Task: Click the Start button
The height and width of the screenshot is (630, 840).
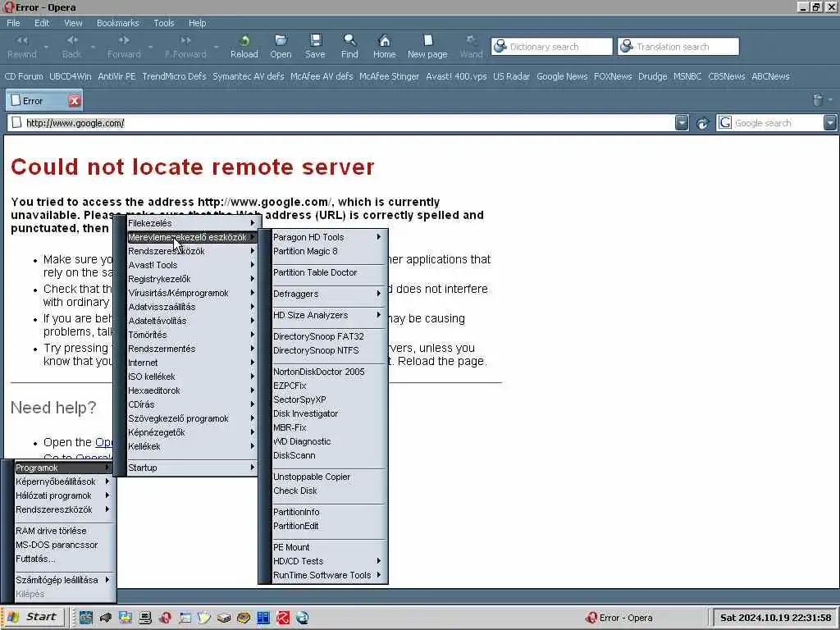Action: 33,617
